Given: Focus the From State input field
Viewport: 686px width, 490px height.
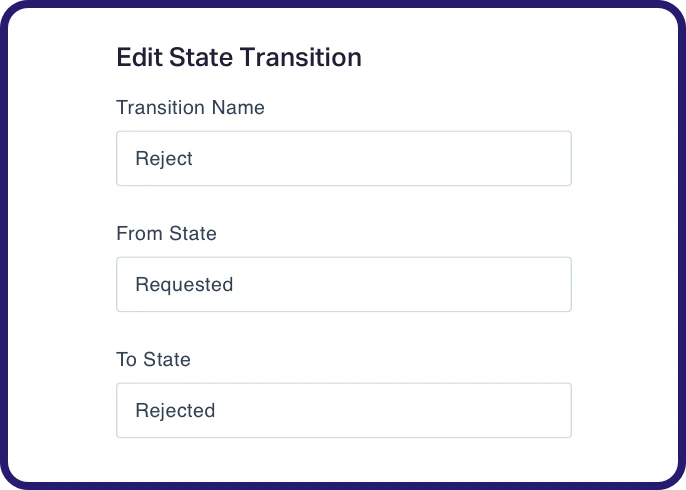Looking at the screenshot, I should pos(343,284).
